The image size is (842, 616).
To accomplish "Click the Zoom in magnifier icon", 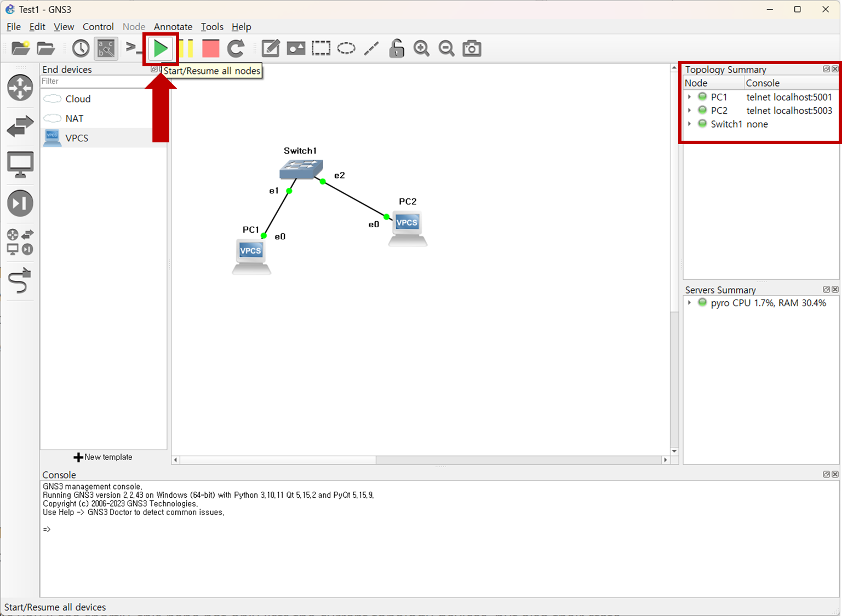I will [x=421, y=48].
